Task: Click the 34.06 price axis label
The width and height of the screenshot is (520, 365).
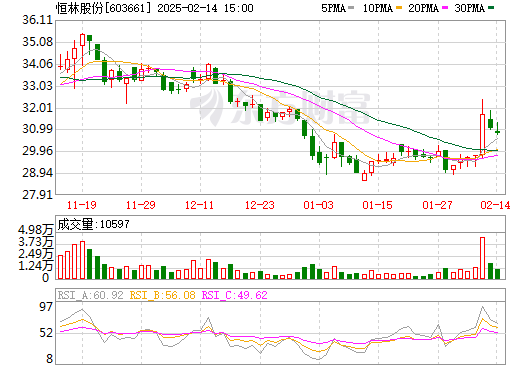Action: coord(38,64)
